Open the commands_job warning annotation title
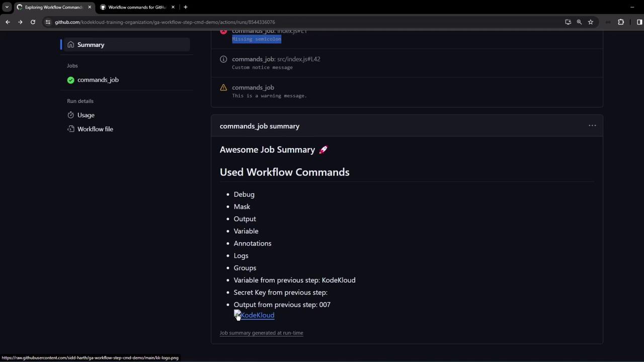 pyautogui.click(x=253, y=87)
